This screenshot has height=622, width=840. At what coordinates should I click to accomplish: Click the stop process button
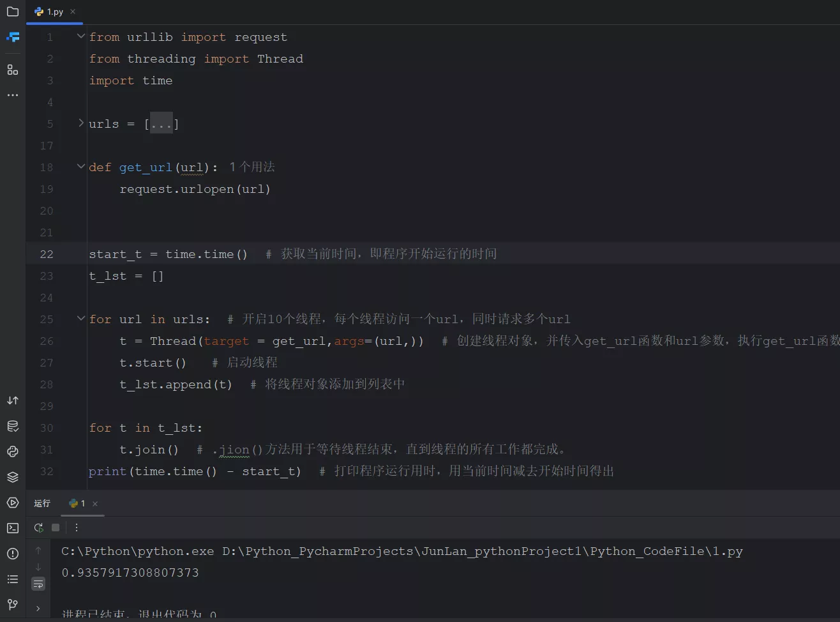tap(56, 527)
